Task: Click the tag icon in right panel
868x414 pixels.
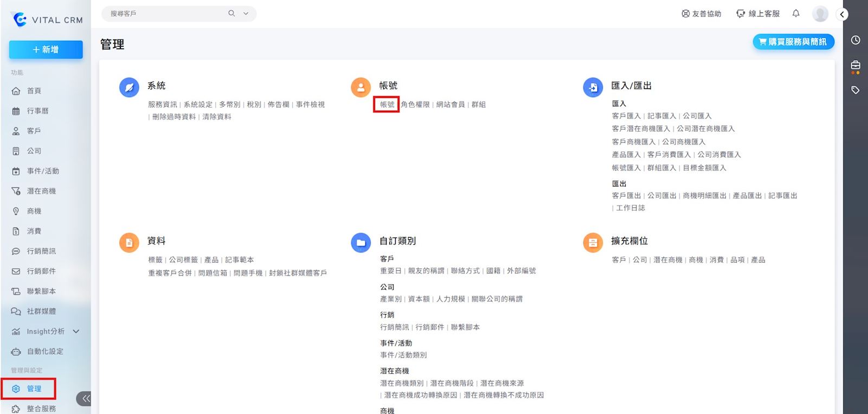Action: (x=856, y=90)
